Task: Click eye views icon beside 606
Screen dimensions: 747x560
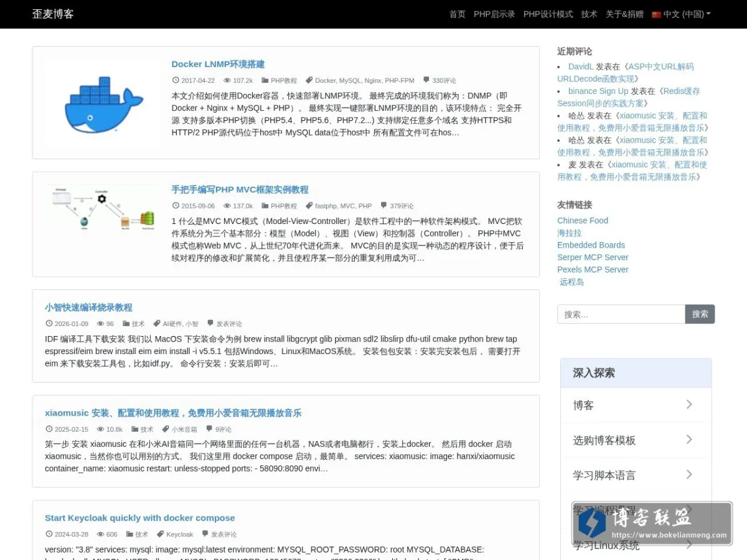Action: click(x=100, y=534)
